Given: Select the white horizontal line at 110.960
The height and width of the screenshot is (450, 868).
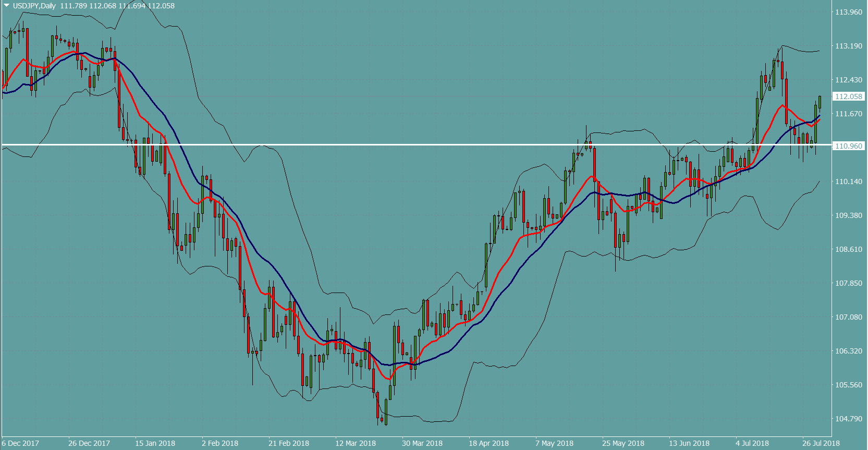Looking at the screenshot, I should (x=417, y=144).
